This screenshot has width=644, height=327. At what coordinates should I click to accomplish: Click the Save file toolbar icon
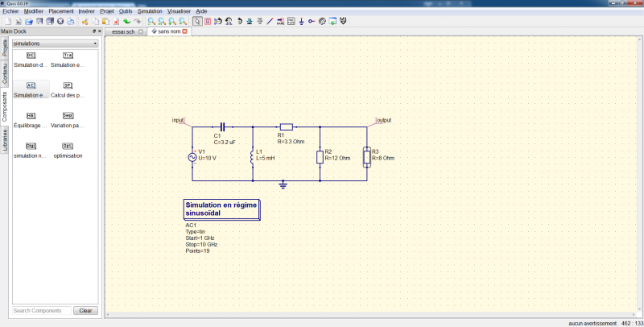[x=39, y=22]
